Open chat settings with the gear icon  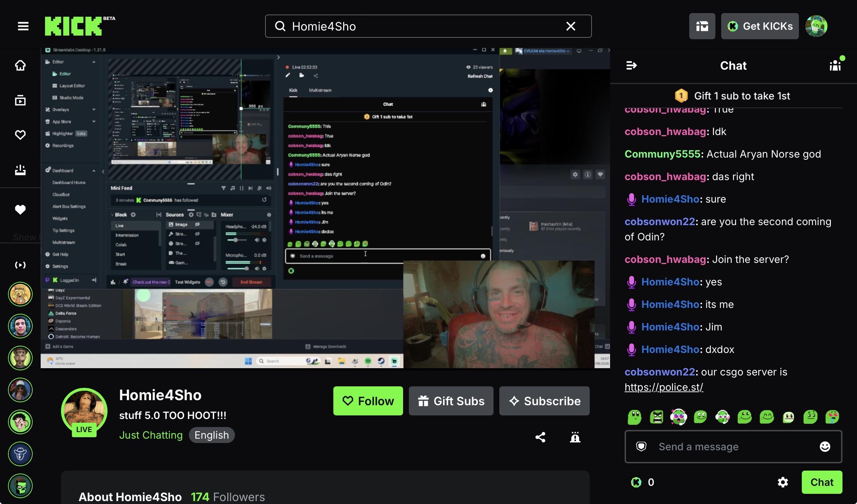click(783, 482)
